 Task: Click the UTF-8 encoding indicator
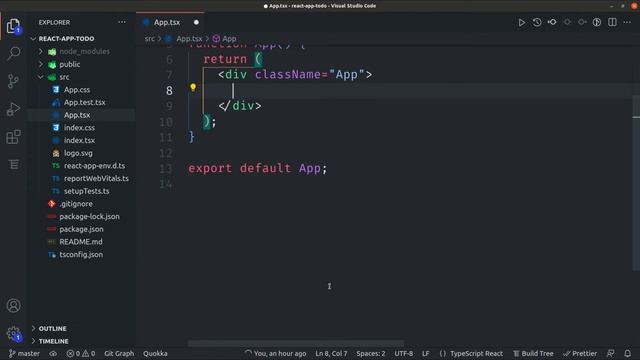[403, 353]
